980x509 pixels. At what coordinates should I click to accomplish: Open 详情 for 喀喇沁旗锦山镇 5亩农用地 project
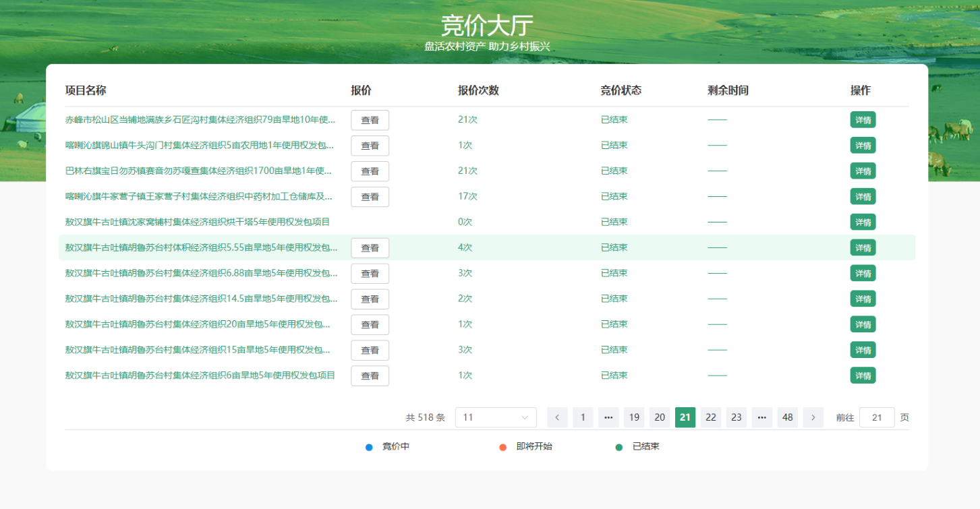point(863,146)
